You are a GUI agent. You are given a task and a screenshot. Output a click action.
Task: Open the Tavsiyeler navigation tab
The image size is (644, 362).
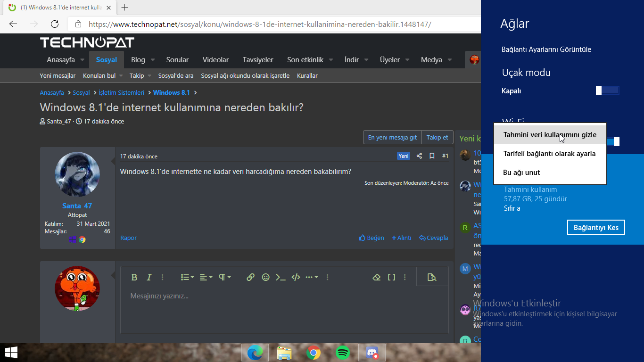(258, 60)
